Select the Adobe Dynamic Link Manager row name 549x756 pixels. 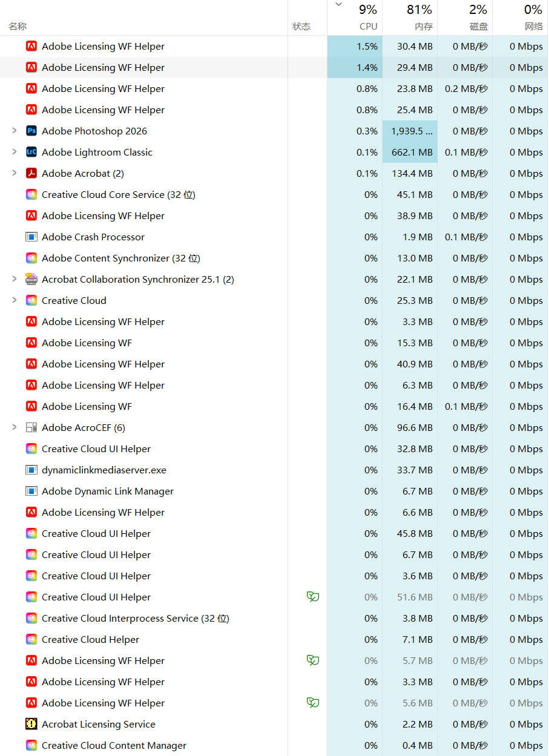[x=108, y=491]
